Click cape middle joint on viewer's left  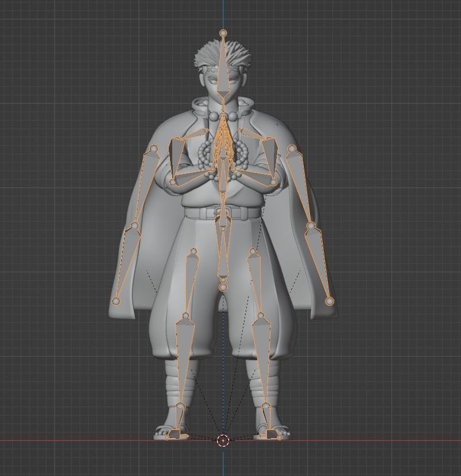pyautogui.click(x=135, y=226)
